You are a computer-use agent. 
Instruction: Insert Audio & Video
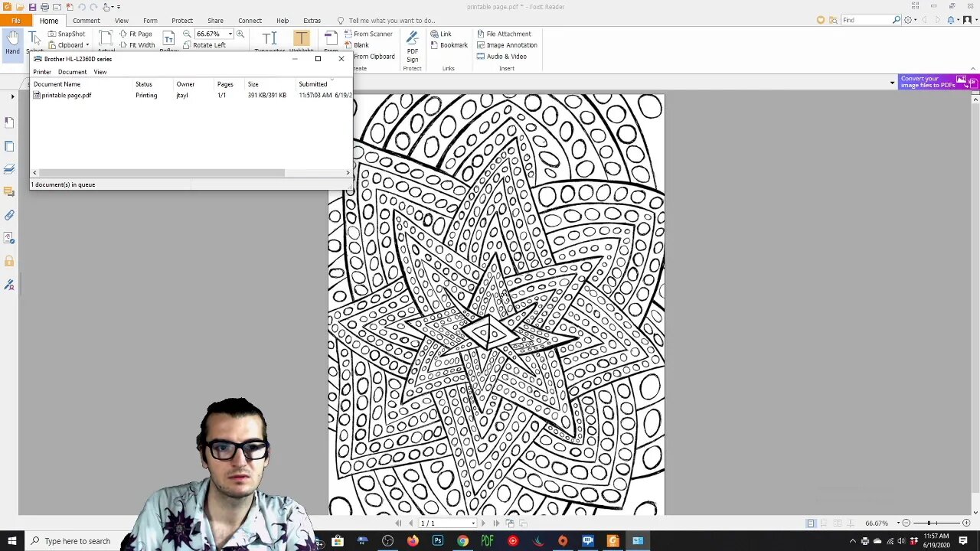click(x=501, y=57)
